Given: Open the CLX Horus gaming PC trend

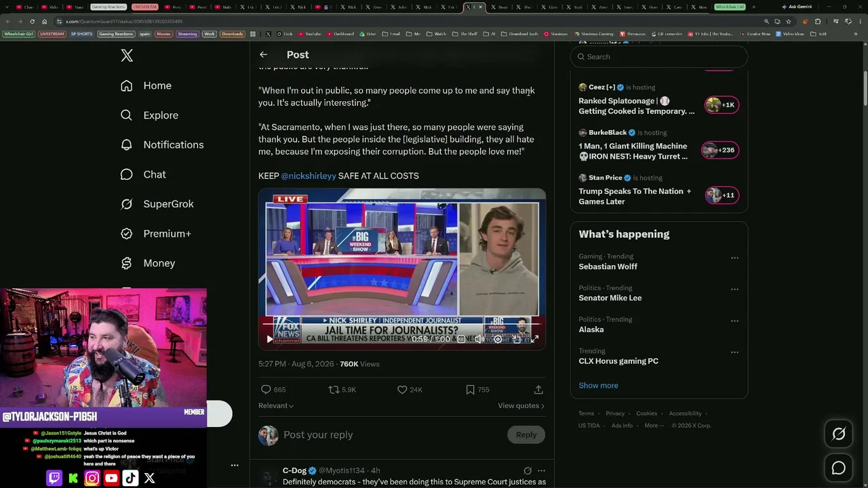Looking at the screenshot, I should coord(618,361).
